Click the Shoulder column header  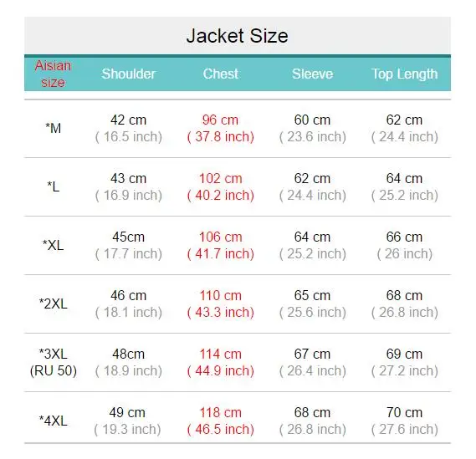click(128, 74)
